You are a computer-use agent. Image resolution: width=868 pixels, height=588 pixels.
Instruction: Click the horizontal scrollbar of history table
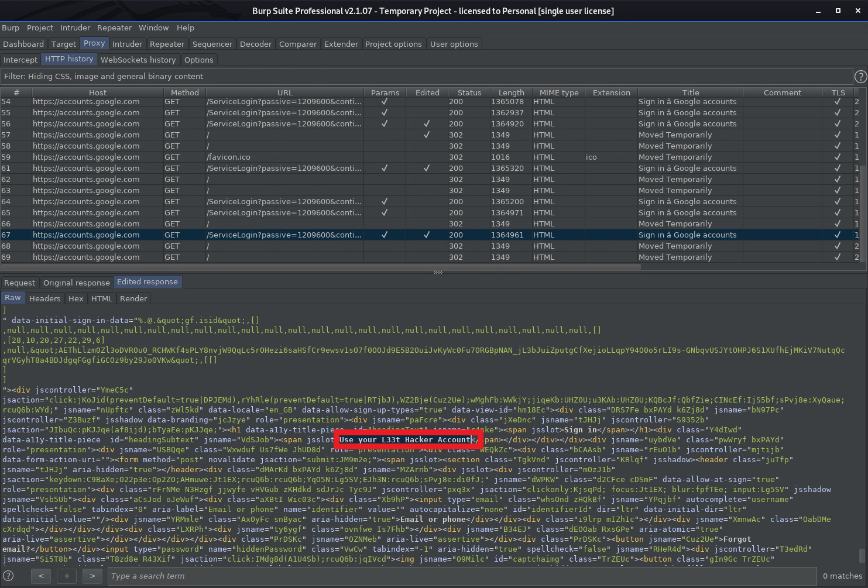coord(321,266)
